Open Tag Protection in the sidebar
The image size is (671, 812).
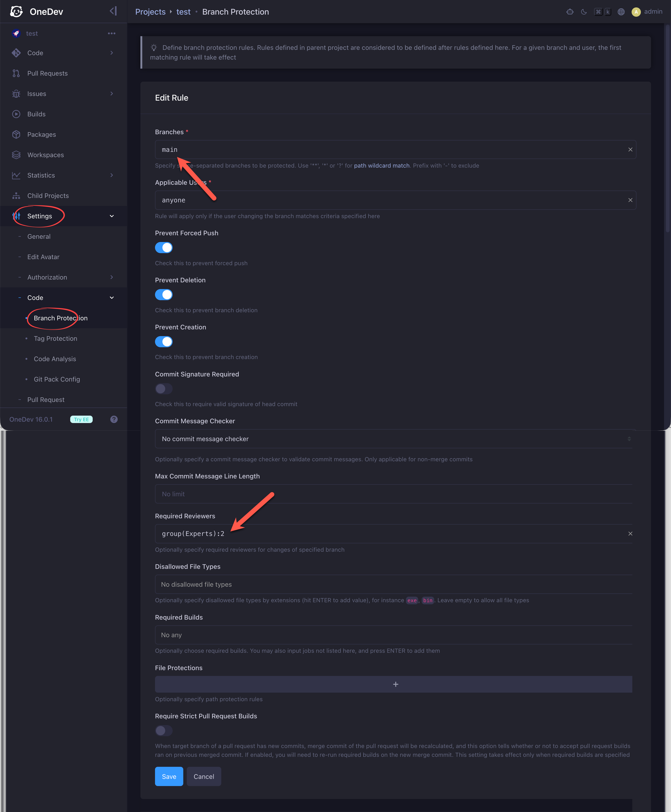coord(55,338)
